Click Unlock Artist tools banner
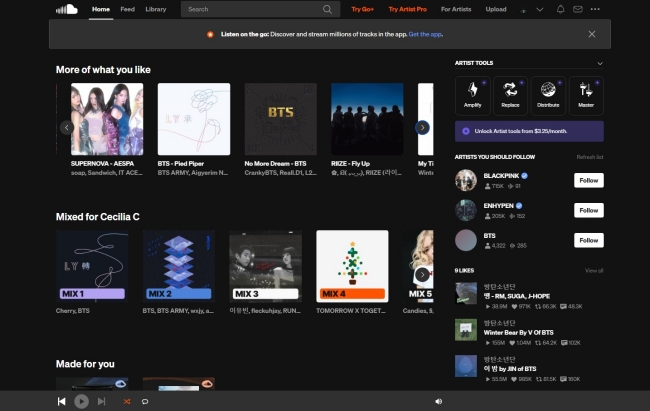Screen dimensions: 650x411 (529, 131)
